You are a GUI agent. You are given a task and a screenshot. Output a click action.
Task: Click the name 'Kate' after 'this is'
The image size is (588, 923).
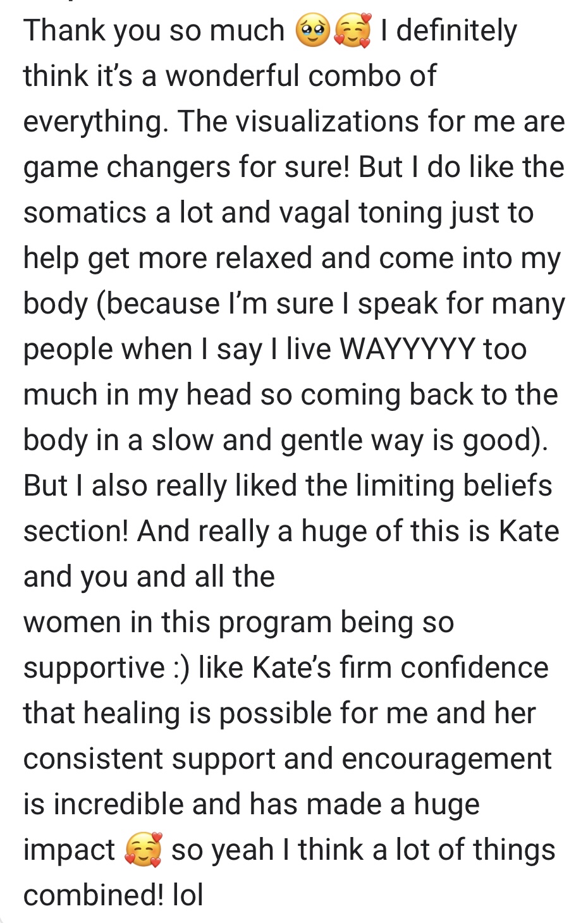[x=529, y=531]
